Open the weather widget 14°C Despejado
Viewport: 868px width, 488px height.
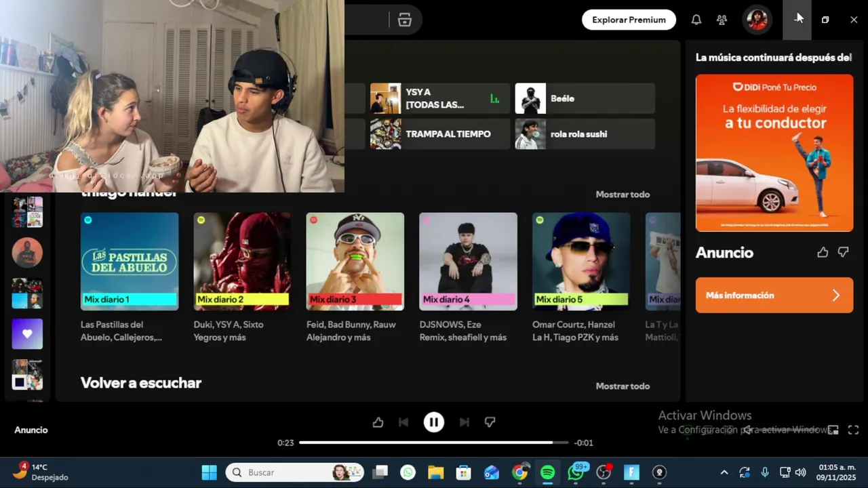[41, 472]
